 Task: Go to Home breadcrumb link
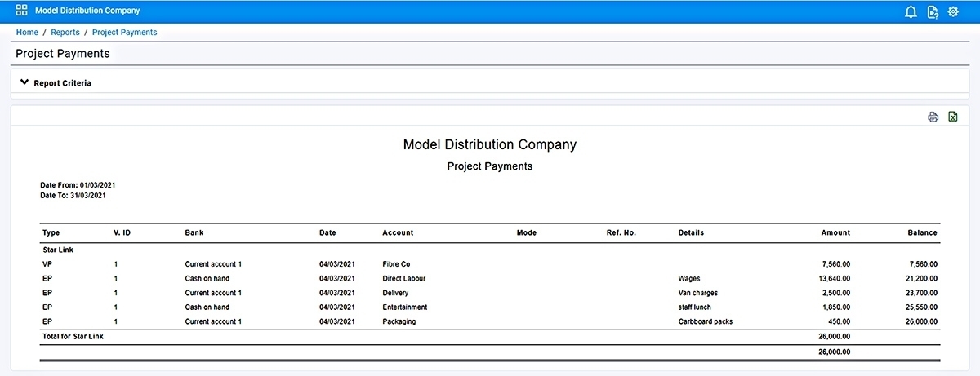pos(27,33)
